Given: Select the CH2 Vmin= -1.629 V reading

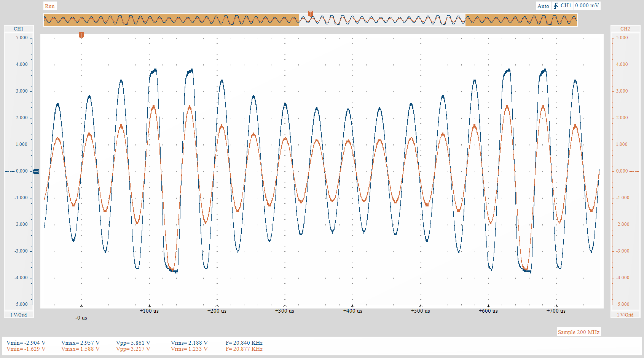Looking at the screenshot, I should click(26, 349).
